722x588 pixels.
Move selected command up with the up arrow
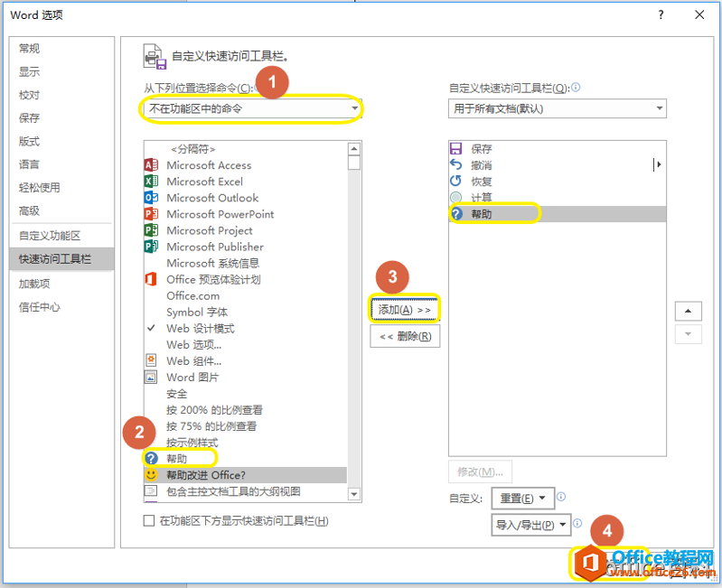[688, 311]
